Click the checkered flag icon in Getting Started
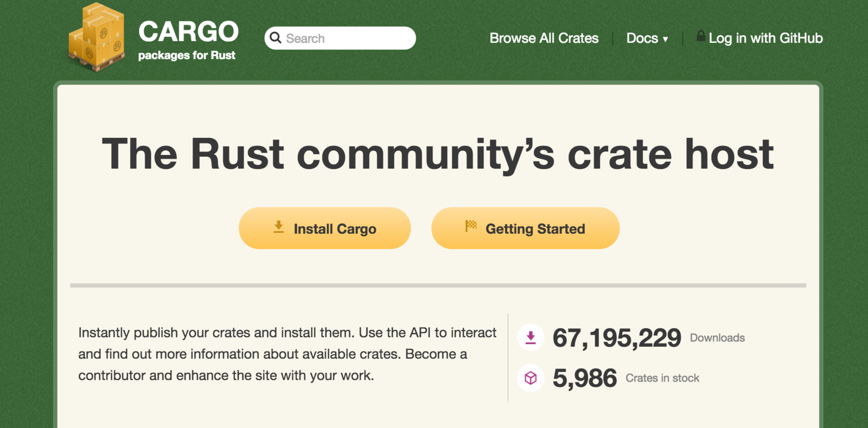868x428 pixels. 471,226
